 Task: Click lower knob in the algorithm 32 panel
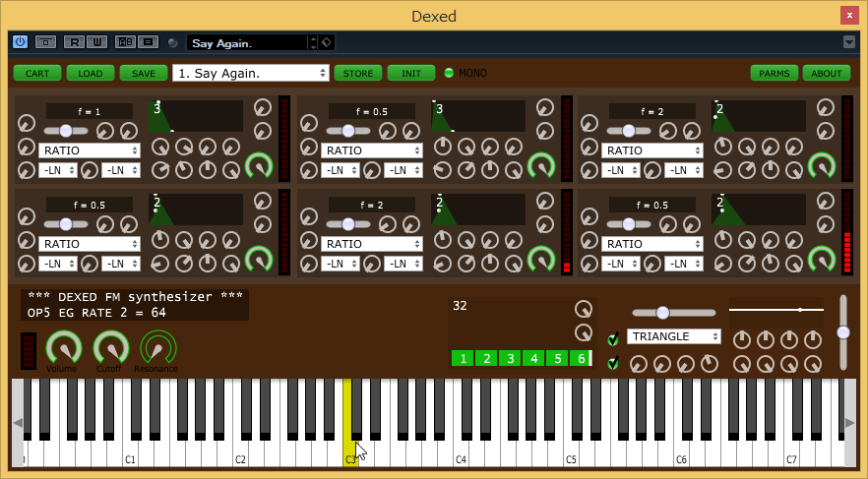pos(583,332)
